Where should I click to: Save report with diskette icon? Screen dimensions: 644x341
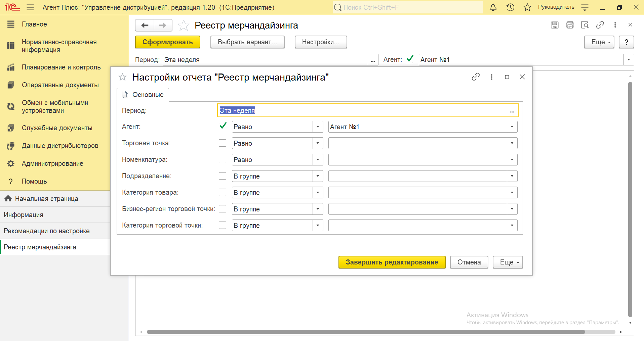tap(555, 25)
